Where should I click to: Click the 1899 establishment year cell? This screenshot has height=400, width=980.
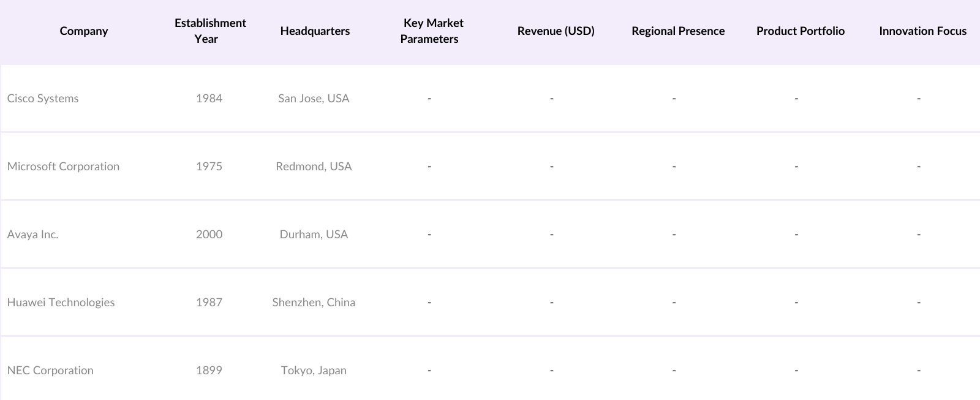(x=209, y=371)
